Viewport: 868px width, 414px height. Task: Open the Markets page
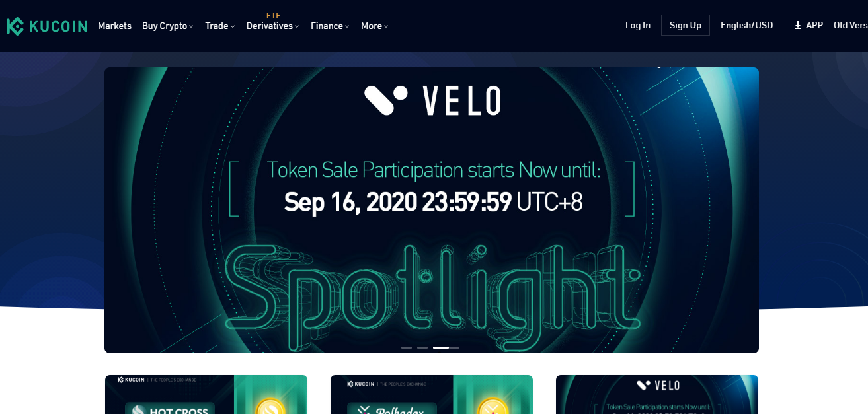coord(114,26)
